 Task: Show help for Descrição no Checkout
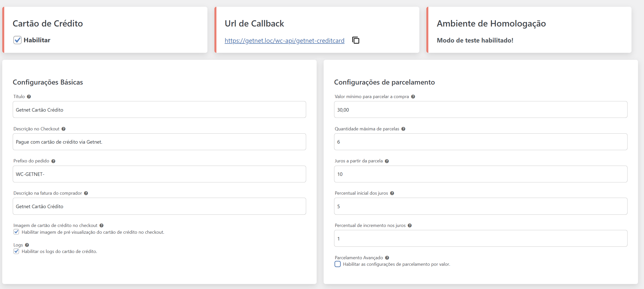(x=63, y=129)
